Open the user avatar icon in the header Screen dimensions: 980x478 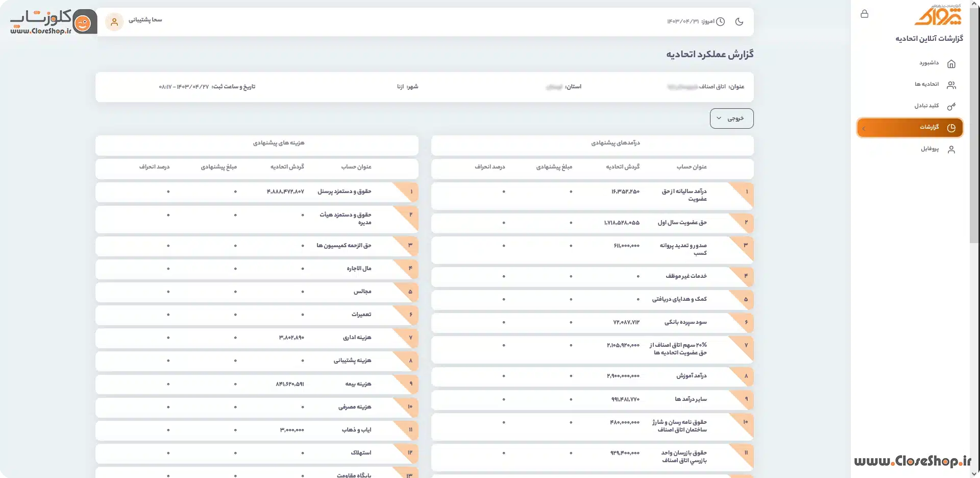point(114,22)
